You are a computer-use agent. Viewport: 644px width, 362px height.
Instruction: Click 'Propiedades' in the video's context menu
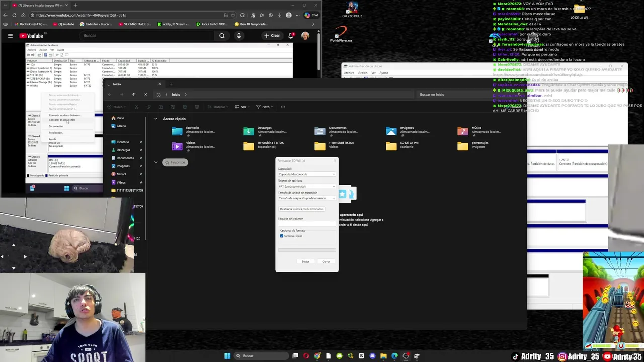[x=56, y=133]
